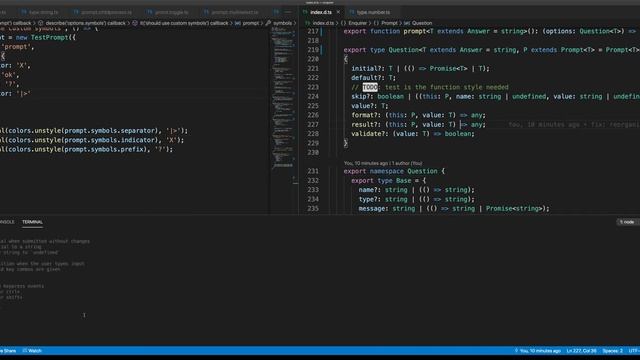Click the TypeScript file icon on type.number.ts tab
The image size is (640, 360).
point(352,12)
